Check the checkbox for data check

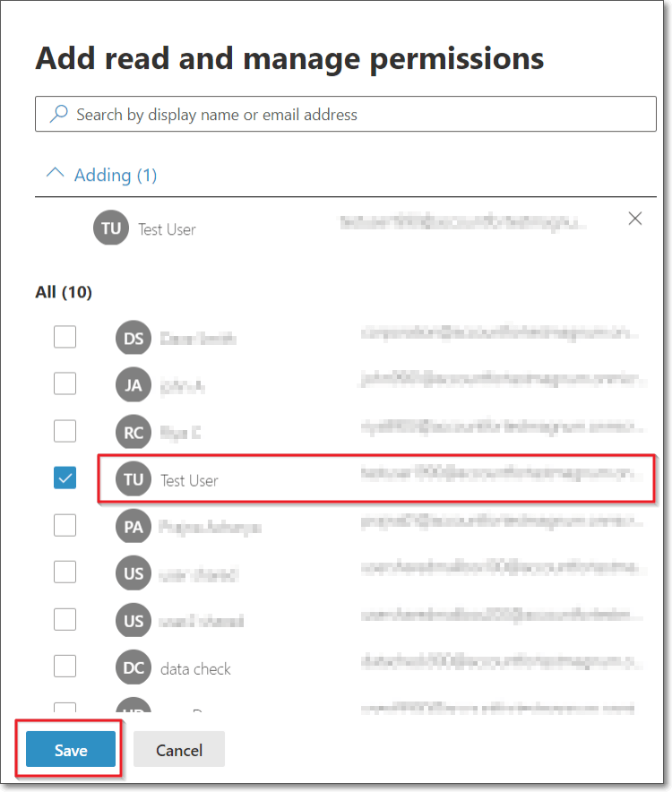pos(65,666)
